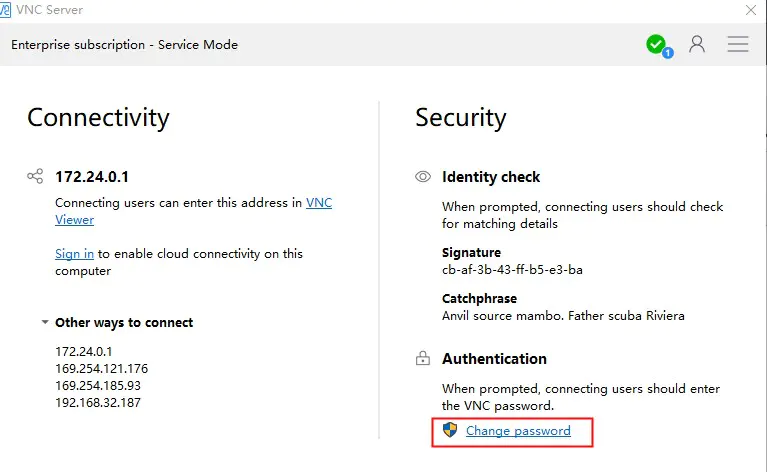Click the catchphrase Anvil source mambo text
This screenshot has width=767, height=472.
click(x=563, y=315)
